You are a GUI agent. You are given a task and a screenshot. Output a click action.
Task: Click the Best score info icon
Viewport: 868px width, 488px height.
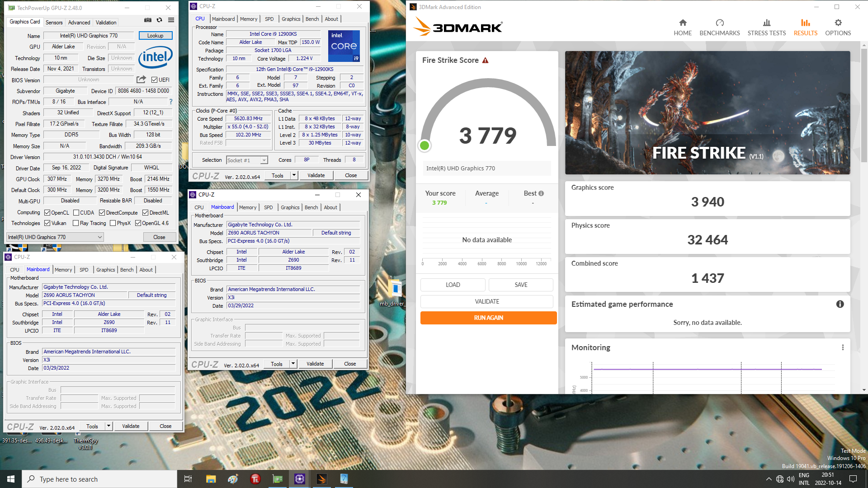tap(541, 193)
